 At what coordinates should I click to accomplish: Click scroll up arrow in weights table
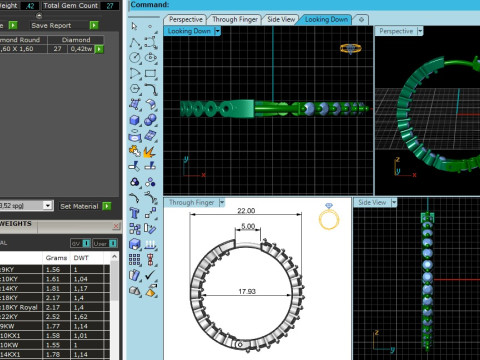coord(114,256)
